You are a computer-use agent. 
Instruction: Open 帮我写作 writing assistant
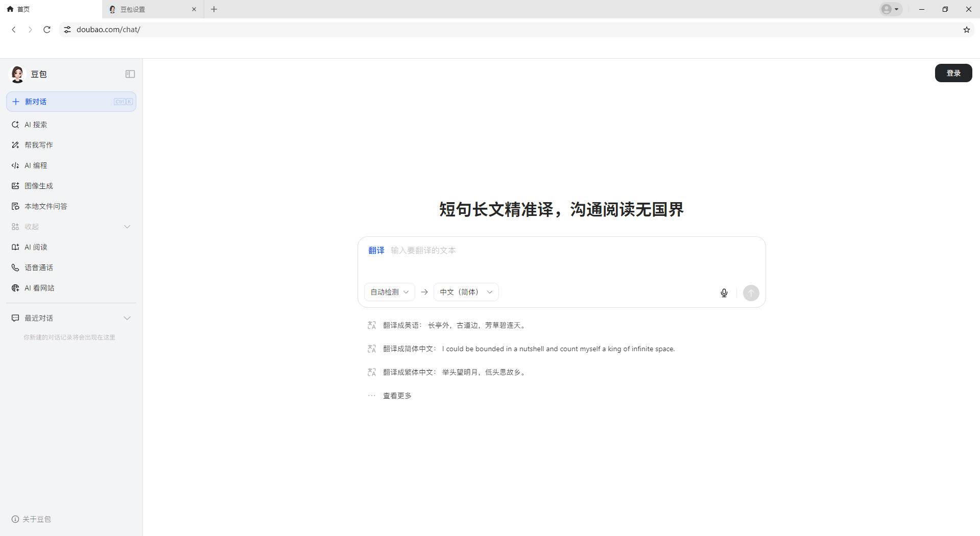pos(38,145)
